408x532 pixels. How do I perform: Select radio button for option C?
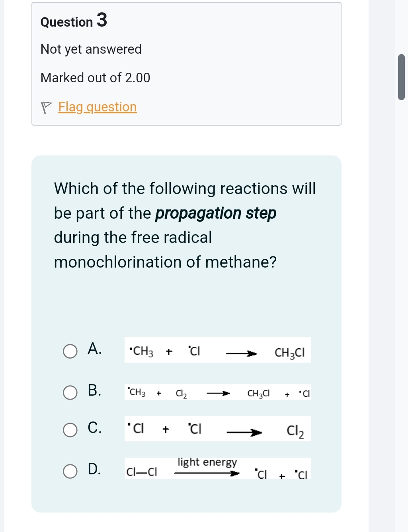(70, 430)
